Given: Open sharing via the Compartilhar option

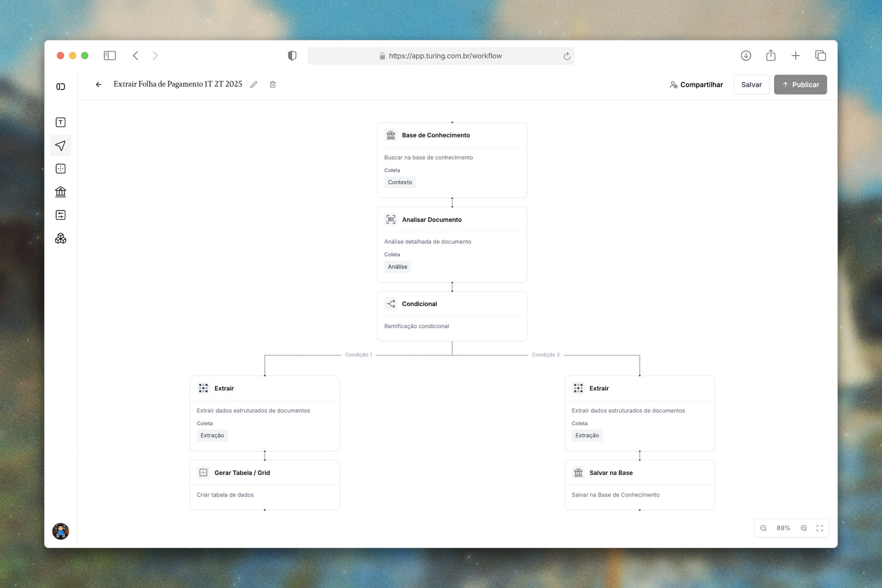Looking at the screenshot, I should coord(696,85).
